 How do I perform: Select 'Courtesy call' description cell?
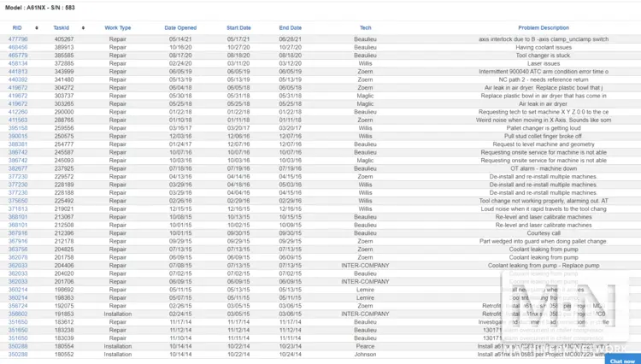click(x=544, y=233)
